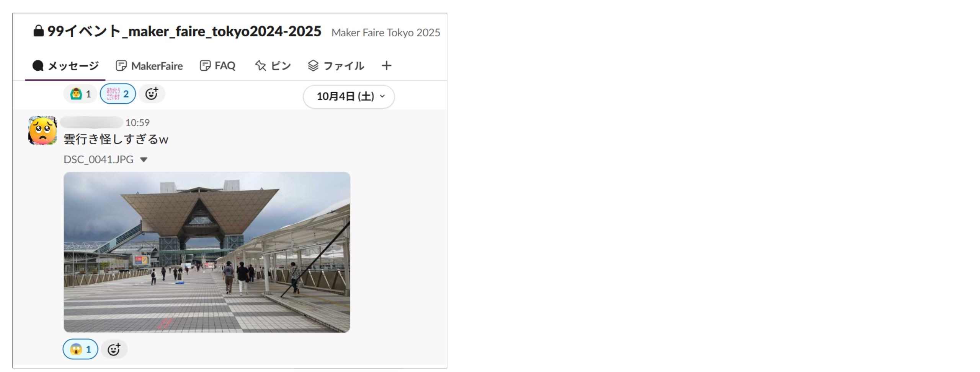Select the メッセージ tab
Screen dimensions: 980x372
pyautogui.click(x=65, y=66)
